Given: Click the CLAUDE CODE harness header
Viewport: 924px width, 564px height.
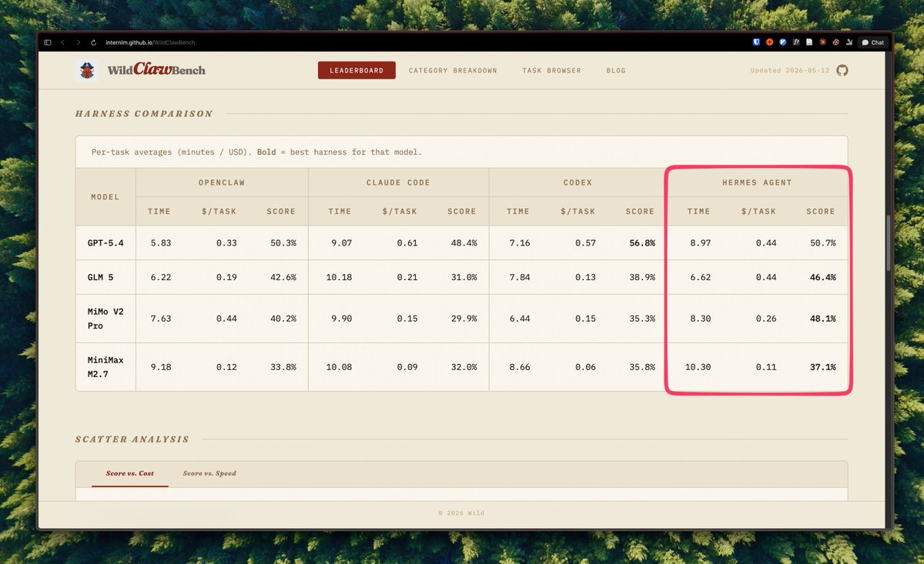Looking at the screenshot, I should tap(398, 183).
